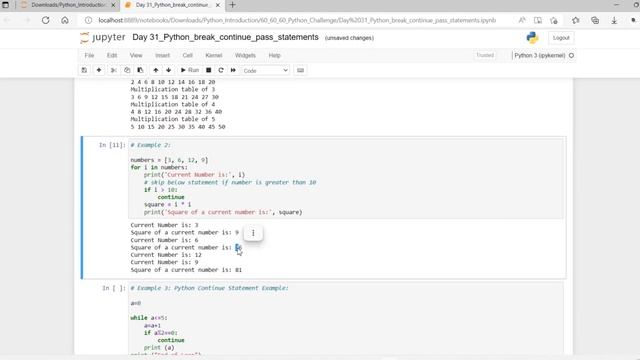Paste cells below icon
Viewport: 640px width, 360px height.
click(140, 70)
